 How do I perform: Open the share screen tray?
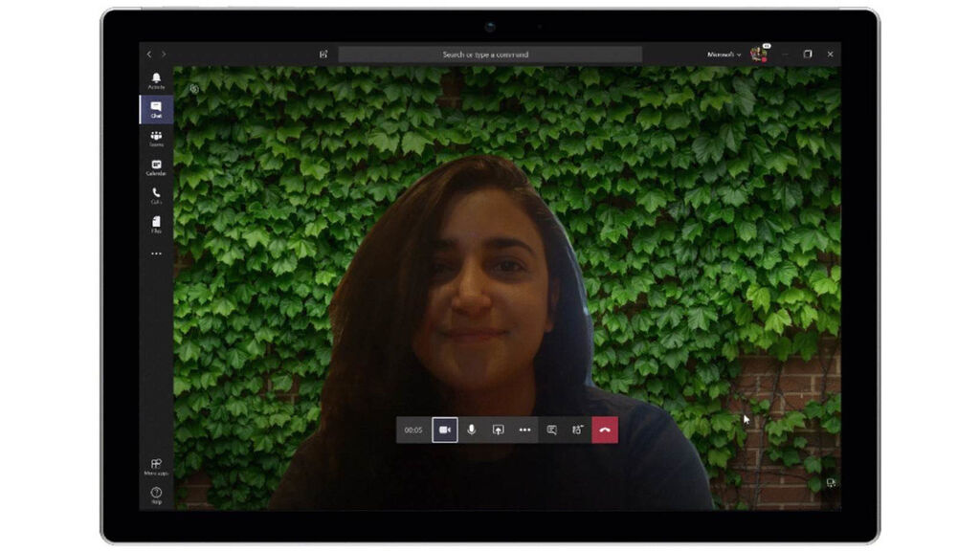pos(498,430)
